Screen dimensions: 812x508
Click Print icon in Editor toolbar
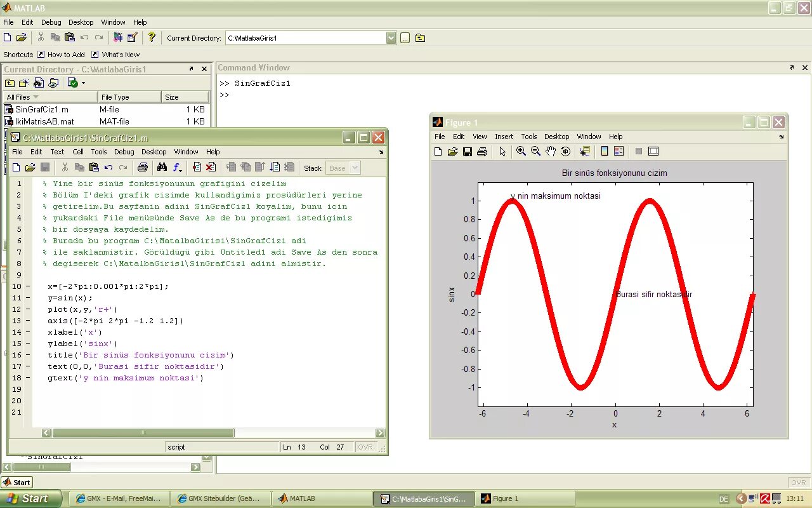[143, 167]
